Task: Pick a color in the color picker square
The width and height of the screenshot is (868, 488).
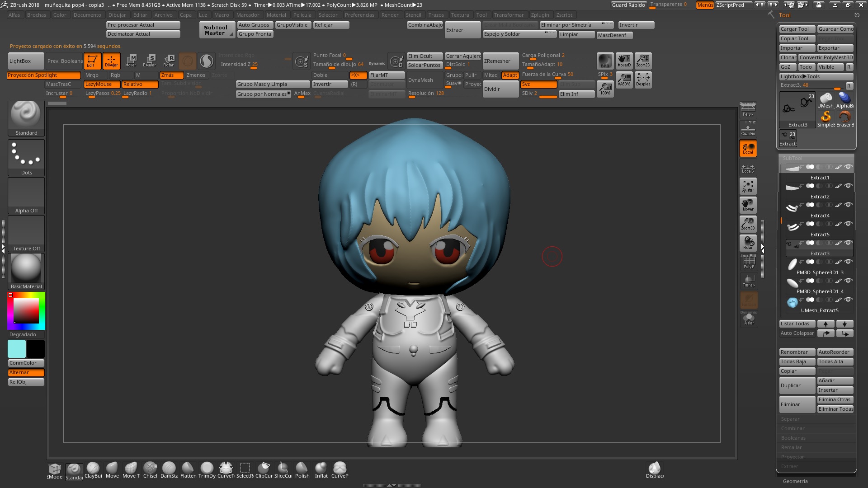Action: click(x=26, y=311)
